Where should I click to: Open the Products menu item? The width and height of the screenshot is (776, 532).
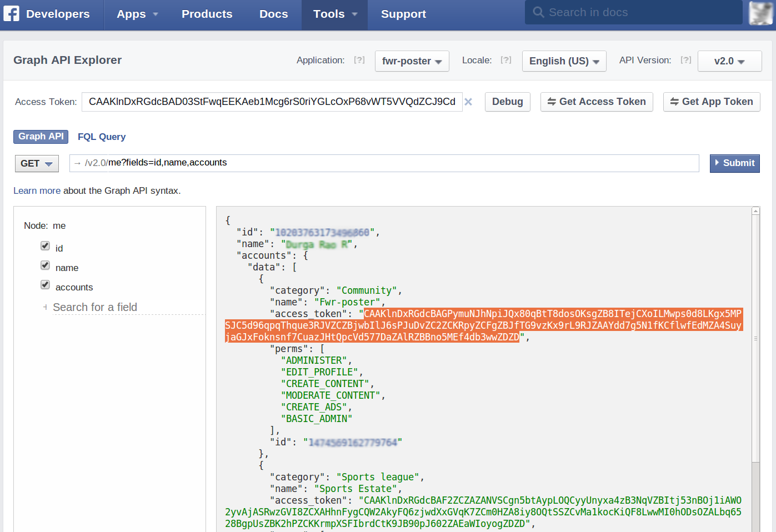pyautogui.click(x=207, y=14)
